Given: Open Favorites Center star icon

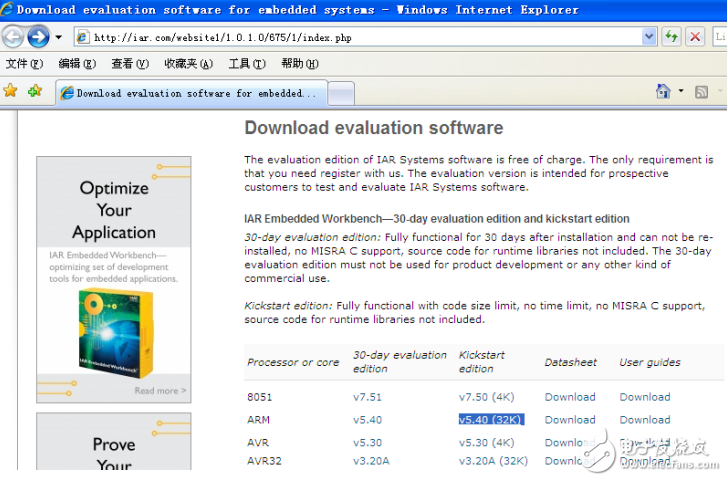Looking at the screenshot, I should pyautogui.click(x=11, y=91).
